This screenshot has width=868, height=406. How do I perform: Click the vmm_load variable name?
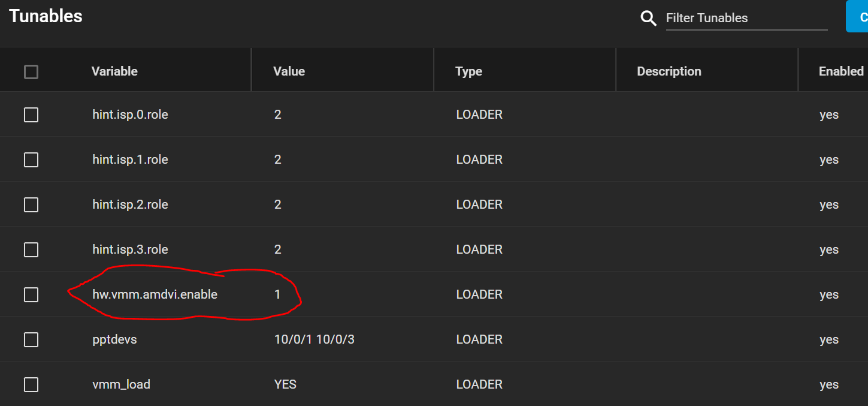click(x=122, y=384)
